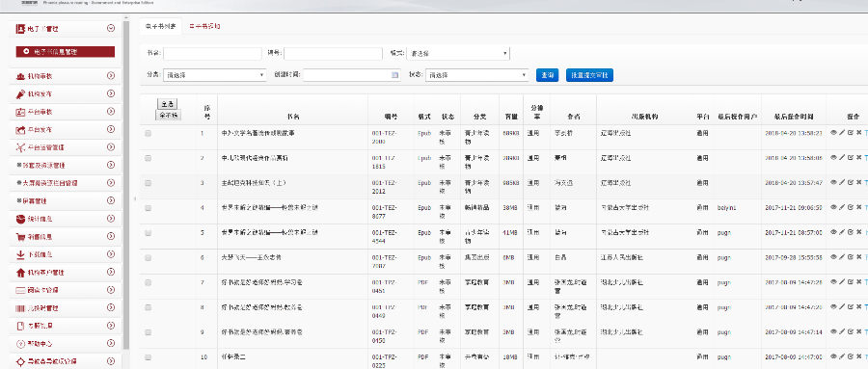The height and width of the screenshot is (369, 868).
Task: Tick the checkbox for book row 1
Action: [x=148, y=133]
